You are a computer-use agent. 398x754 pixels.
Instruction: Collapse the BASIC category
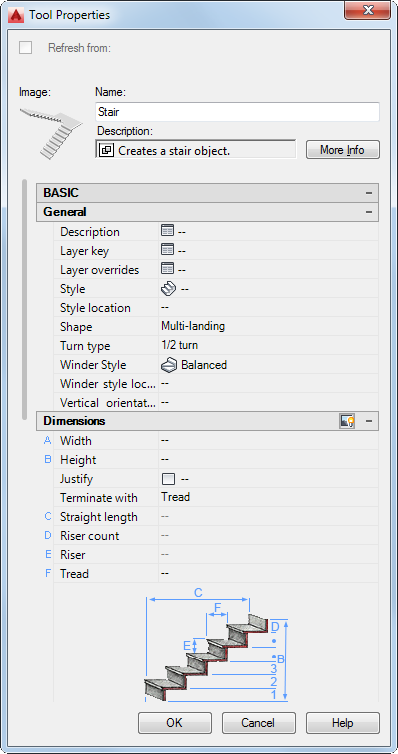pyautogui.click(x=369, y=193)
